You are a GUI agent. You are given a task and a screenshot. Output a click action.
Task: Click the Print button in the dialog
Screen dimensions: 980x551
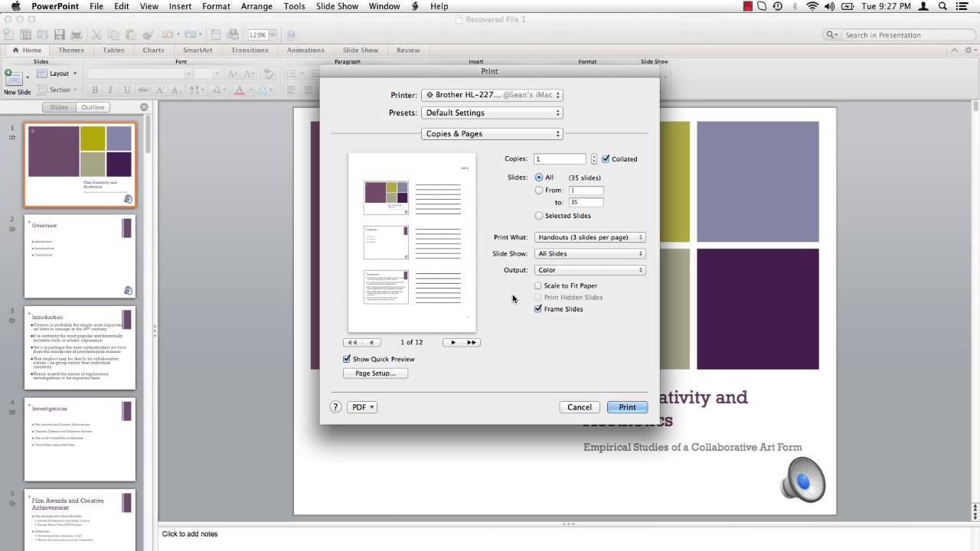point(627,407)
